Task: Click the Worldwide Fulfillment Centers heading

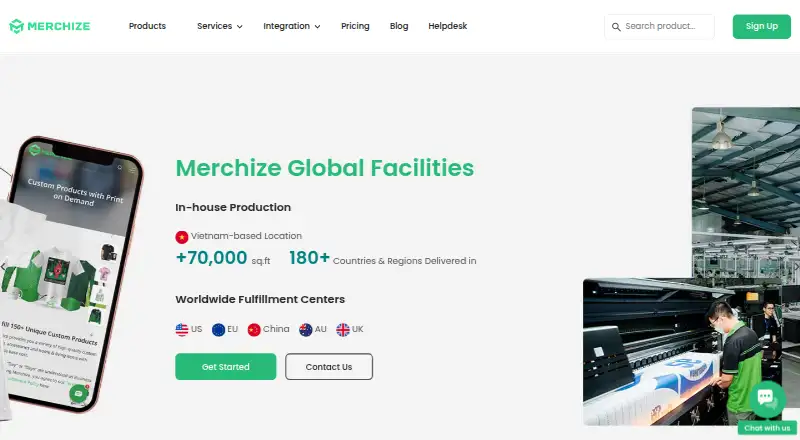Action: point(260,299)
